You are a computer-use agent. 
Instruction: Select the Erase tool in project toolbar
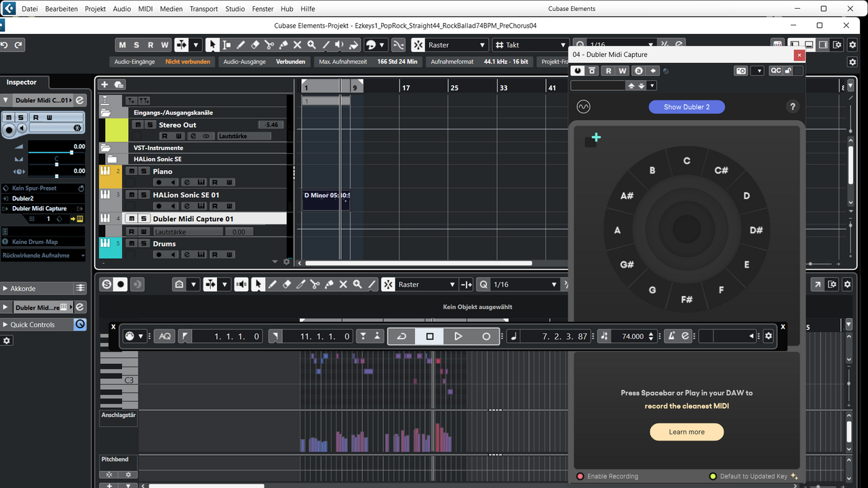point(255,45)
